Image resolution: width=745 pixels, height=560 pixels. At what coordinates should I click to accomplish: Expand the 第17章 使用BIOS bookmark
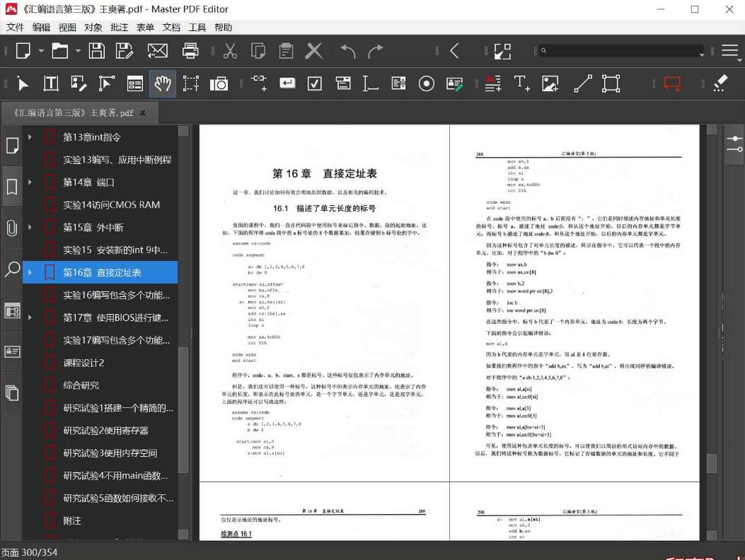pos(30,317)
